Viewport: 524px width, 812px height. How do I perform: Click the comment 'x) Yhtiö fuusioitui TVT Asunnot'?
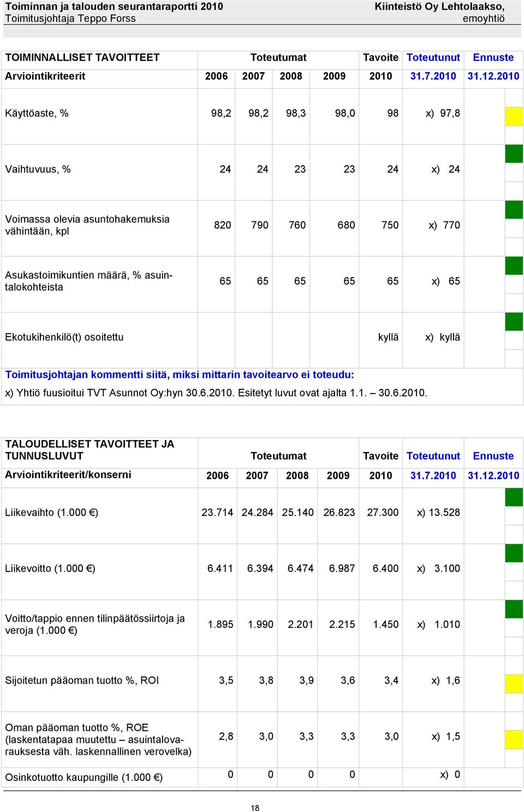[x=217, y=393]
